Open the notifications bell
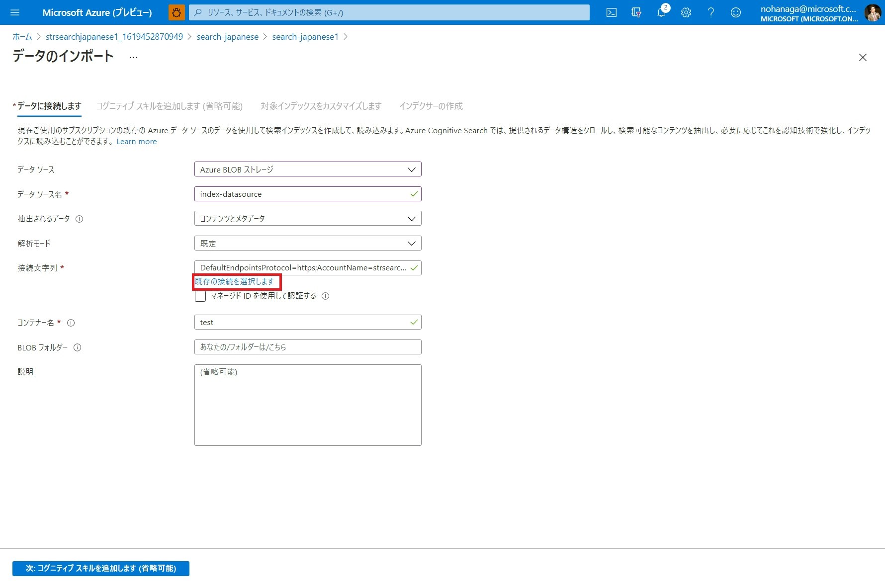Viewport: 885px width, 588px height. coord(661,12)
